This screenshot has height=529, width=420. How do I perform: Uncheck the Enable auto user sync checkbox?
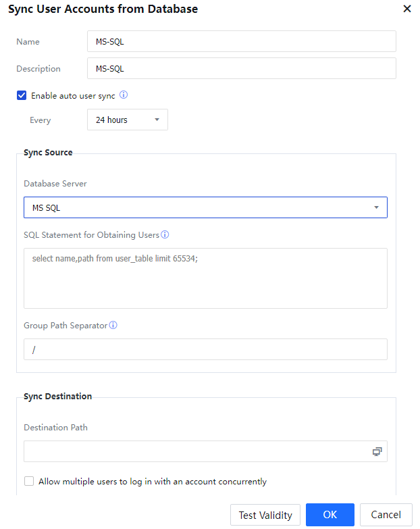coord(22,96)
